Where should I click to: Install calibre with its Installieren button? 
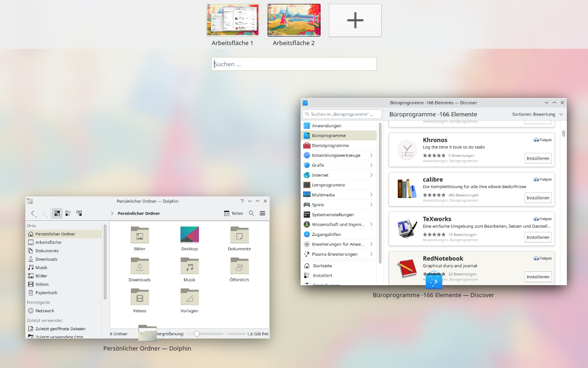538,198
